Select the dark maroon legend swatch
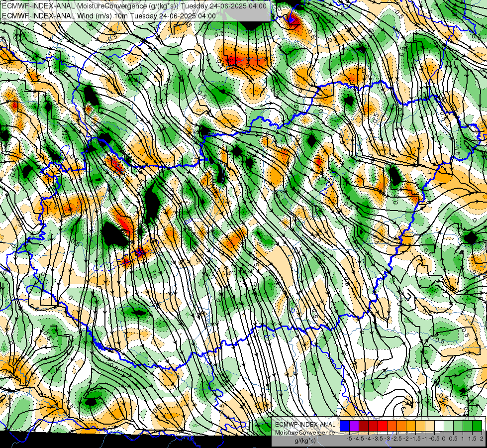 coord(364,426)
